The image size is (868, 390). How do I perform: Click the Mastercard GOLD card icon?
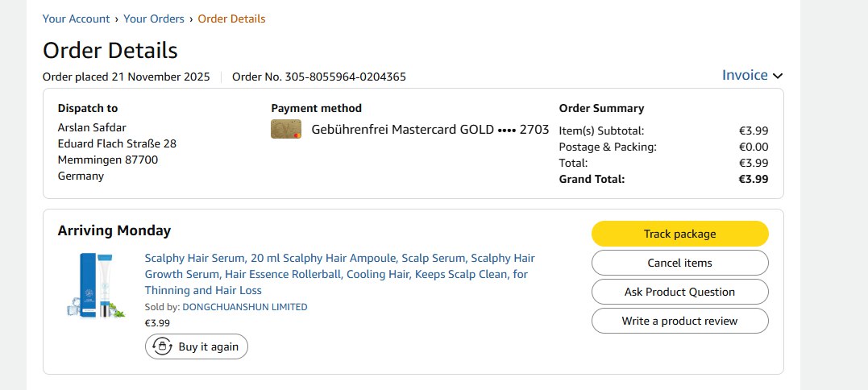(286, 129)
